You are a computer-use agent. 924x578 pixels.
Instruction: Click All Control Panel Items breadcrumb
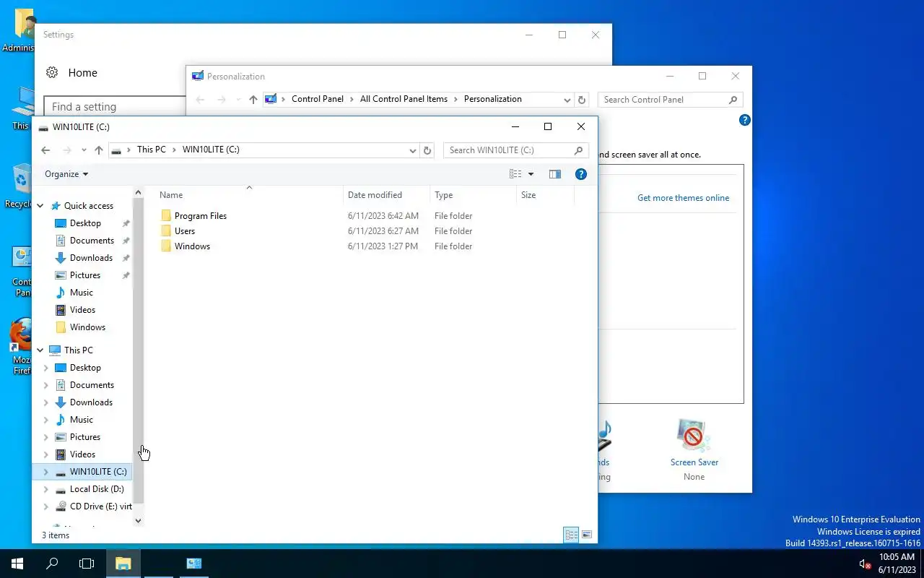(404, 99)
